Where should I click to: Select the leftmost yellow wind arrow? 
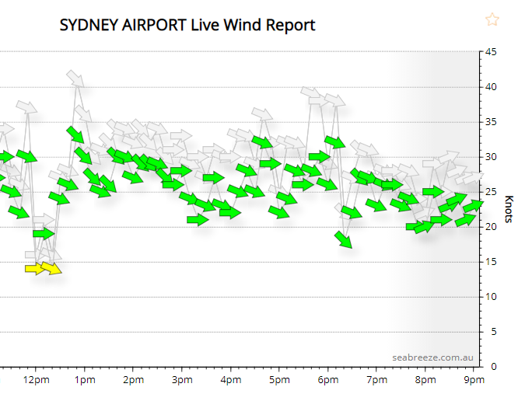point(36,269)
